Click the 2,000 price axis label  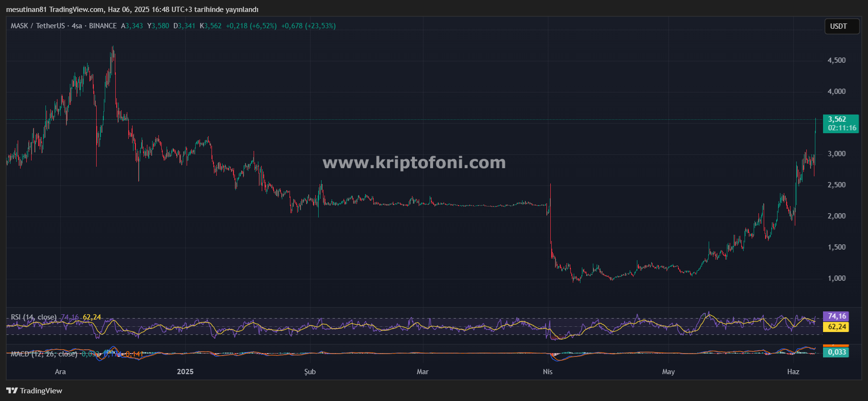[837, 216]
